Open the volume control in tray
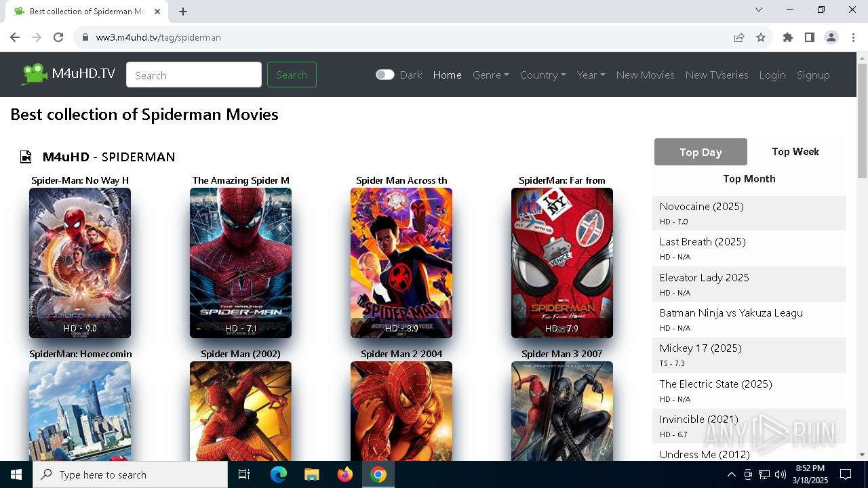Image resolution: width=868 pixels, height=488 pixels. tap(781, 474)
